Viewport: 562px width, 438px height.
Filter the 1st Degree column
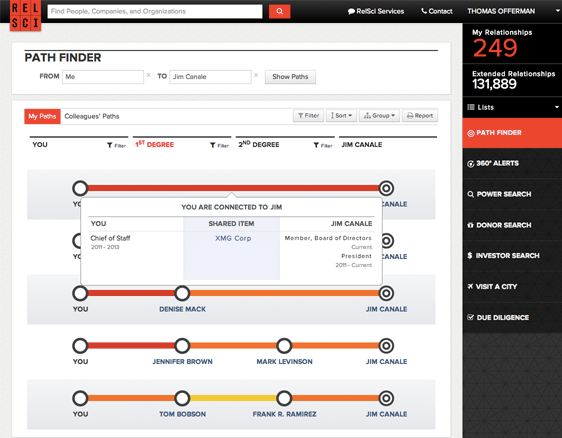219,145
